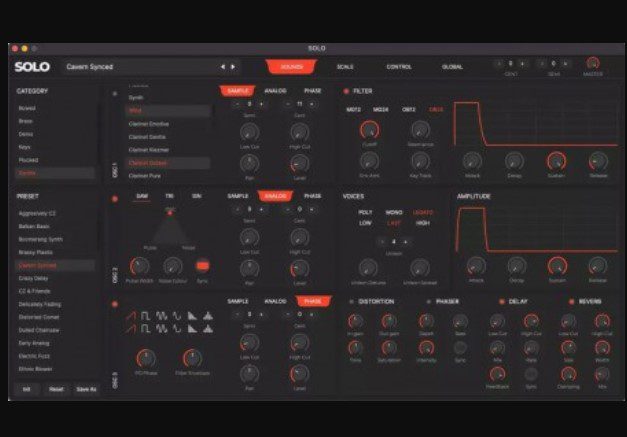Image resolution: width=627 pixels, height=437 pixels.
Task: Disable the Reverb effect
Action: click(571, 301)
